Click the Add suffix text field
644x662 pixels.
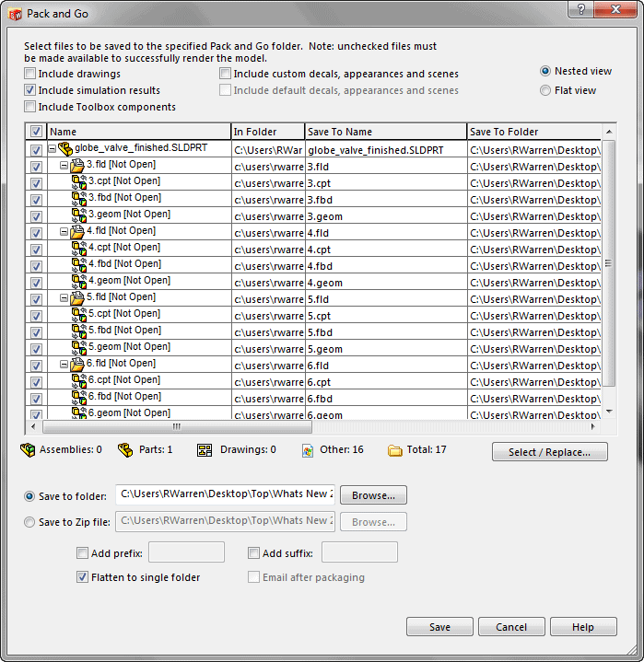click(359, 552)
